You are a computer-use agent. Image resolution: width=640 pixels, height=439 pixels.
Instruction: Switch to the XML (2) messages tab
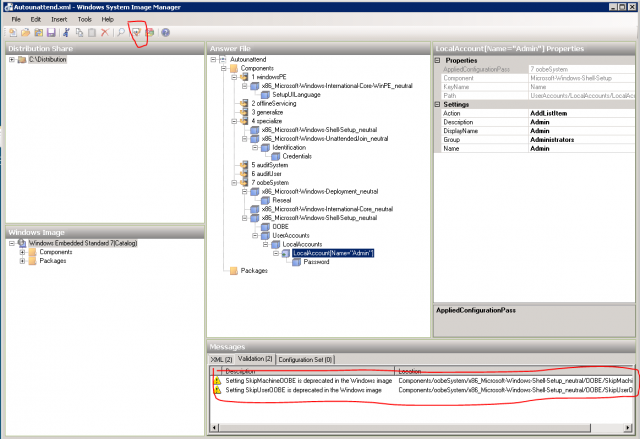220,359
